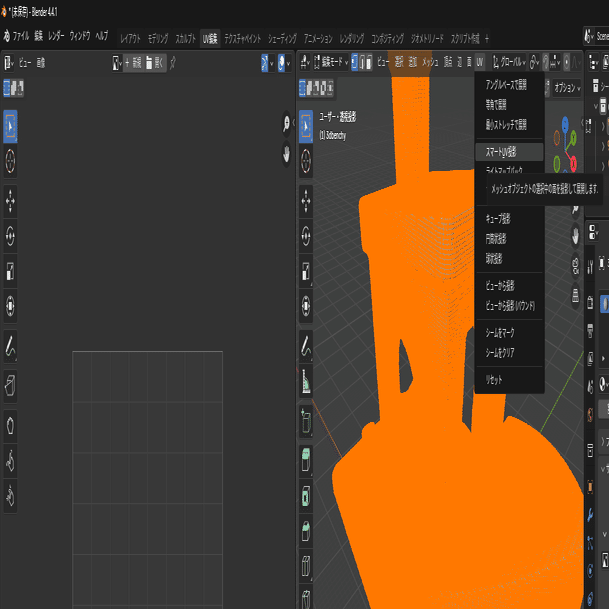Open the snapping options dropdown arrow
Screen dimensions: 609x609
(x=555, y=62)
